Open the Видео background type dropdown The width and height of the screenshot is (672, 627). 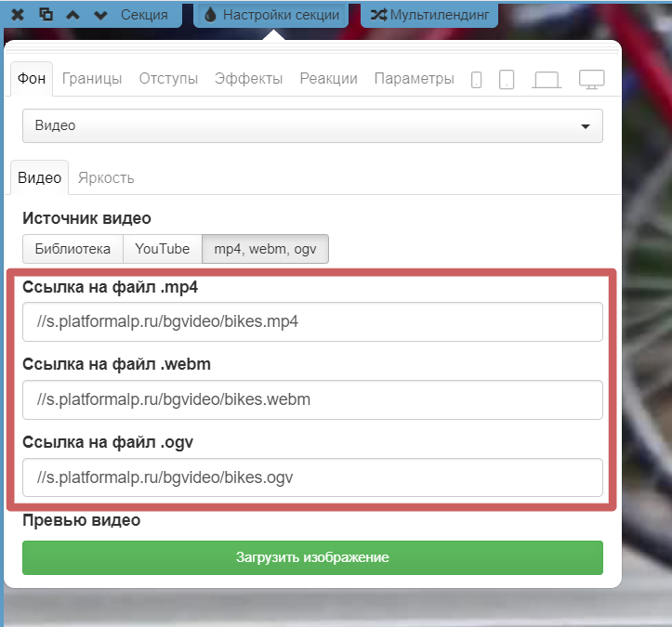tap(312, 125)
